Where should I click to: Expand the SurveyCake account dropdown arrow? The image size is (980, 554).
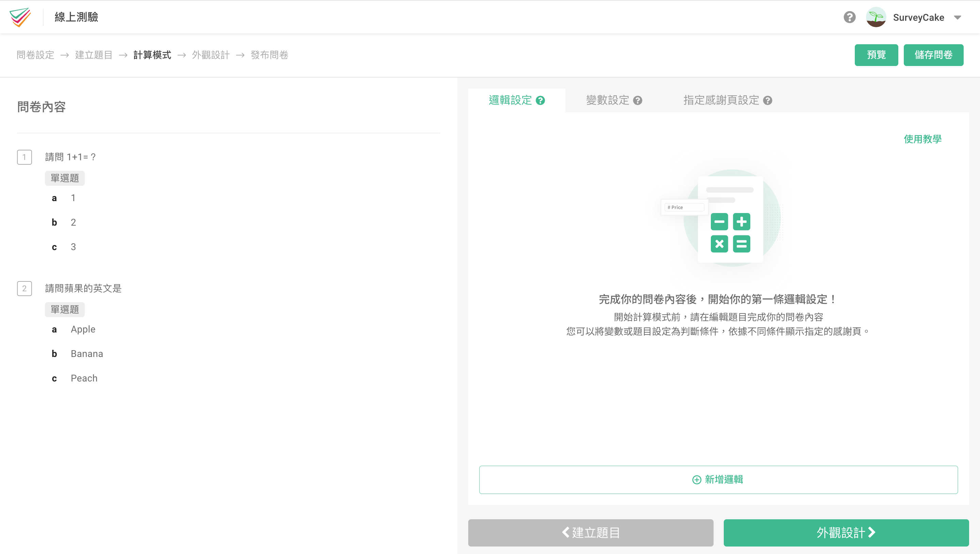(x=958, y=17)
